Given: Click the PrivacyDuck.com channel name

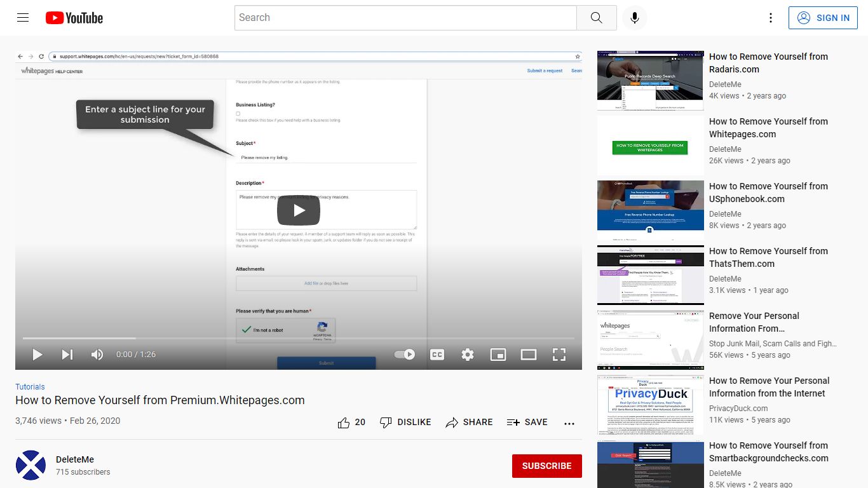Looking at the screenshot, I should point(738,409).
